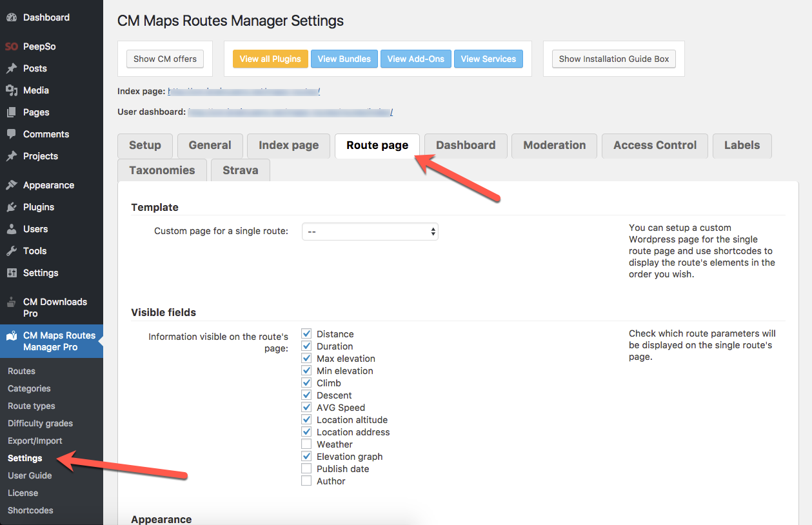Toggle the Location address checkbox
This screenshot has width=812, height=525.
pyautogui.click(x=306, y=432)
